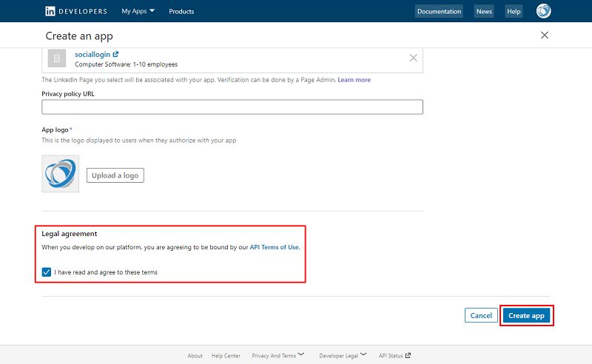Close the Create an app dialog
592x364 pixels.
(x=544, y=35)
